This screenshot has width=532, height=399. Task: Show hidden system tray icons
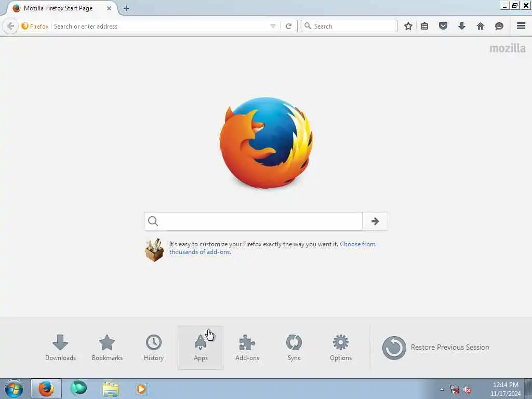(x=442, y=390)
